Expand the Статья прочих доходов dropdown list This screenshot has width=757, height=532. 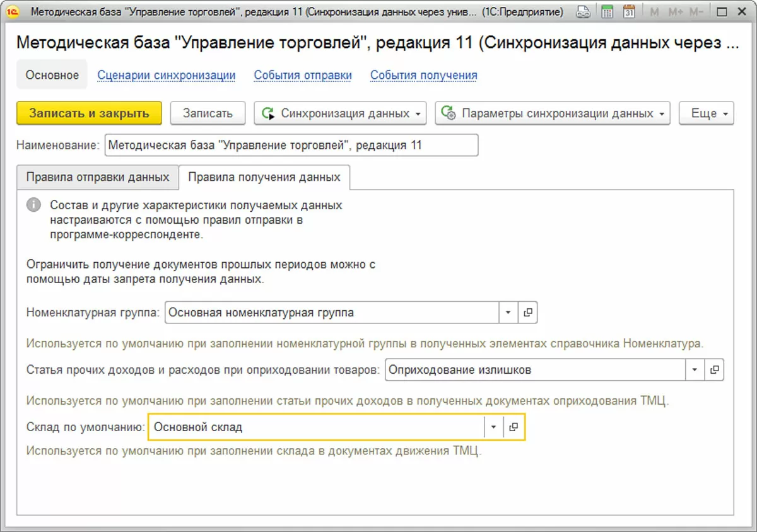pos(695,370)
